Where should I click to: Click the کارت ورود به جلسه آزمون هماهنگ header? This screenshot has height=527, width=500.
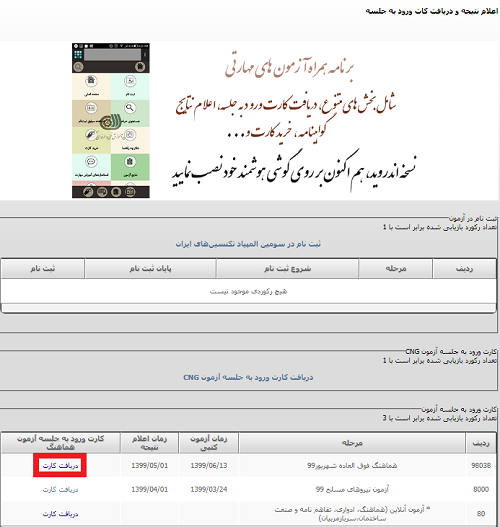tap(60, 443)
